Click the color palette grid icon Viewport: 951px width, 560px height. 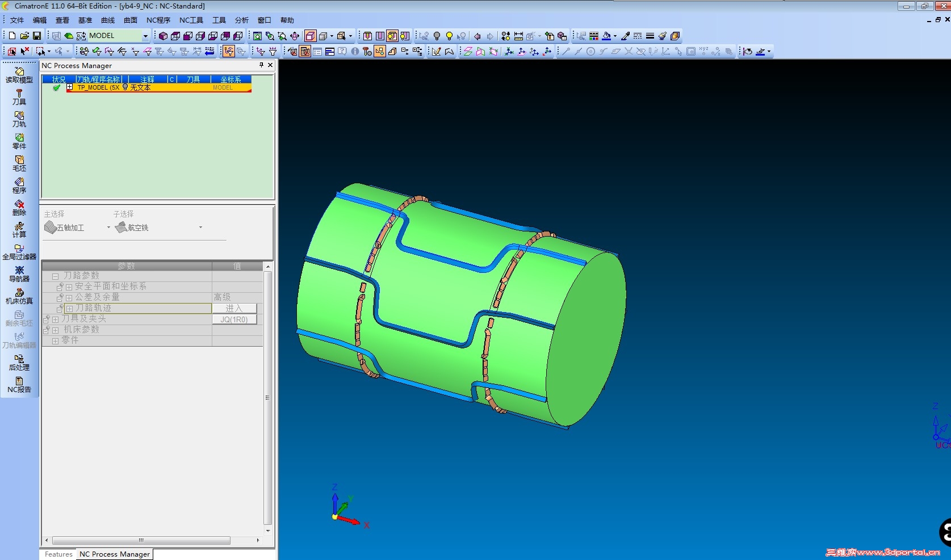click(594, 36)
